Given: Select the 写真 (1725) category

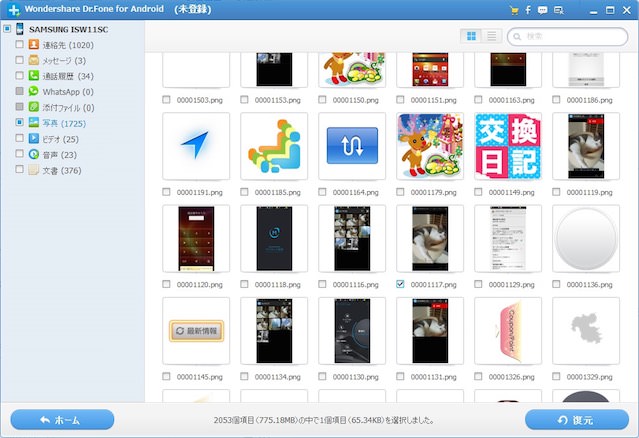Looking at the screenshot, I should tap(64, 123).
